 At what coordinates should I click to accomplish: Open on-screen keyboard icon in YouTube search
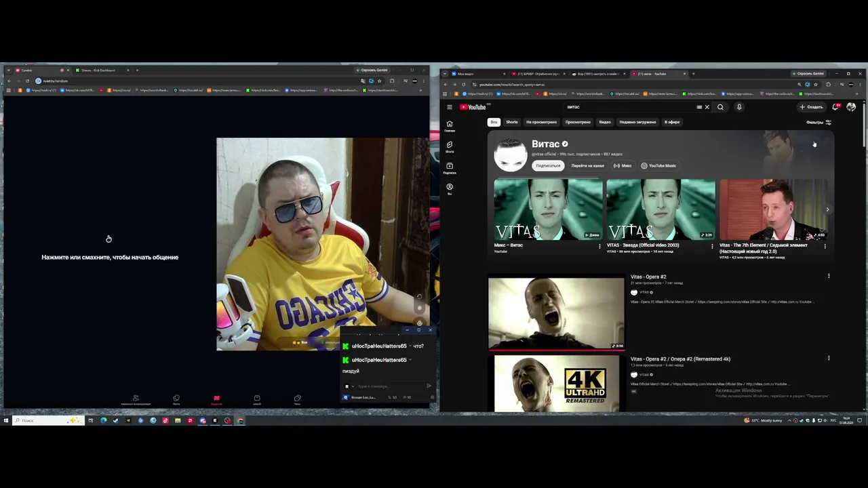coord(699,107)
